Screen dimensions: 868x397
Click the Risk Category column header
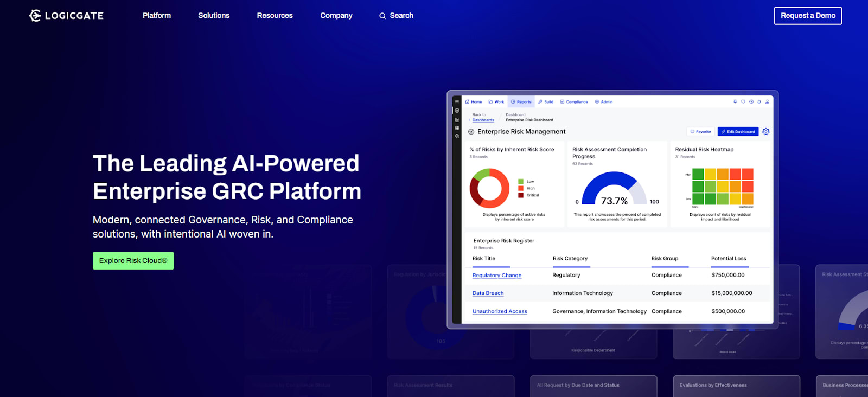[x=570, y=259]
